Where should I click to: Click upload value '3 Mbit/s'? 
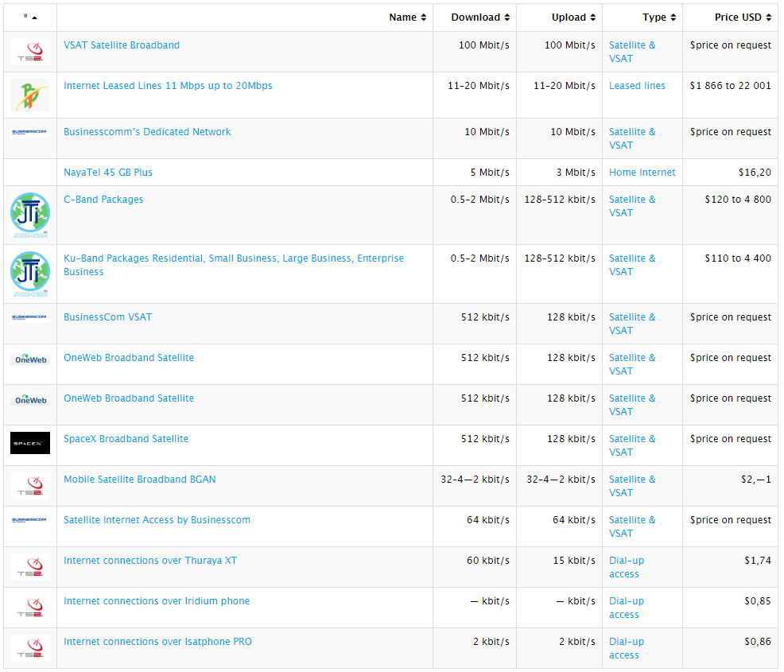tap(576, 172)
